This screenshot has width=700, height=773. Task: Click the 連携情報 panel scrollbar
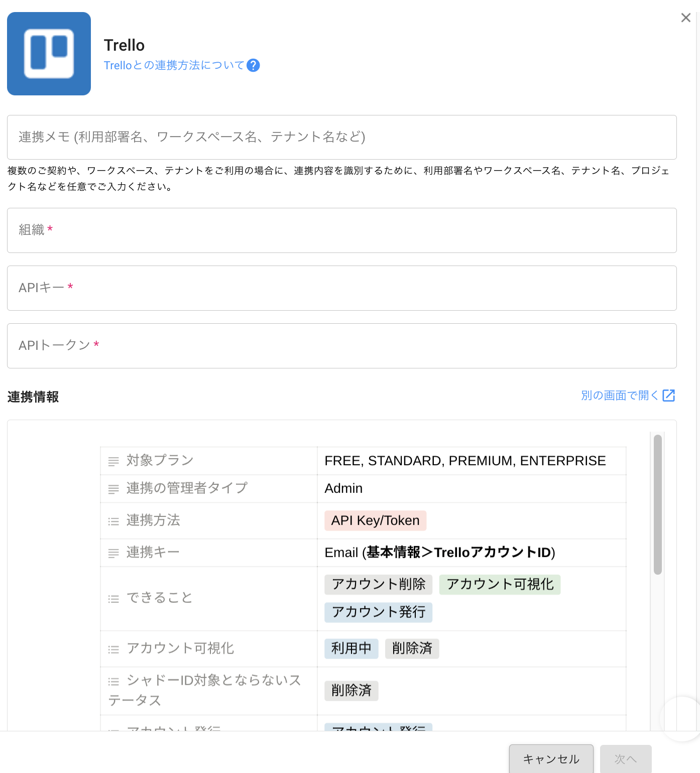(657, 504)
